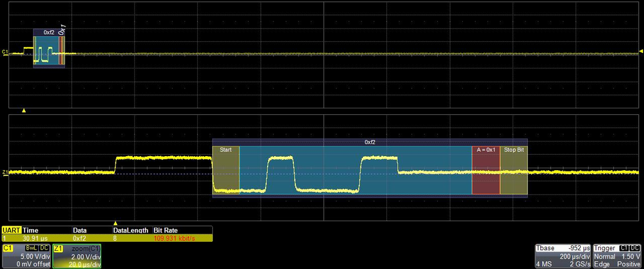The width and height of the screenshot is (644, 269).
Task: Click the C1 source badge in Trigger box
Action: (624, 248)
